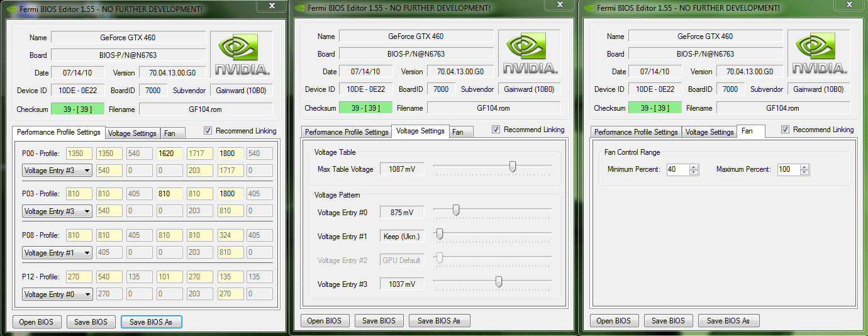Click the Date field in right window
Screen dimensions: 868x336
655,72
